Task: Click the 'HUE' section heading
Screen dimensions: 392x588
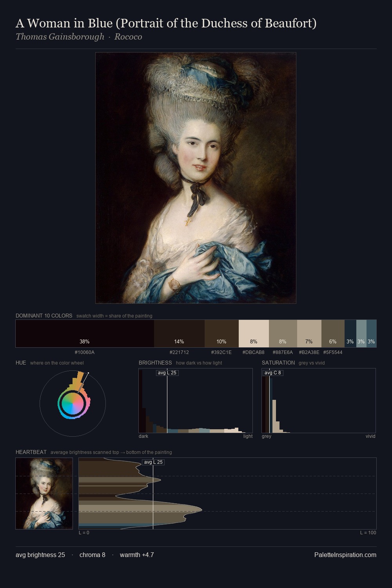Action: coord(21,363)
